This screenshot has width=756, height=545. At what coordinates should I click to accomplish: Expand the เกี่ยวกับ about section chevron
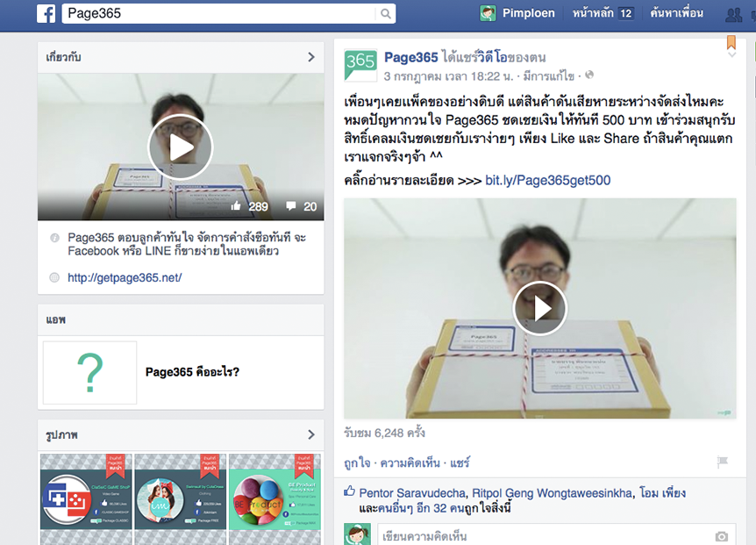click(311, 57)
